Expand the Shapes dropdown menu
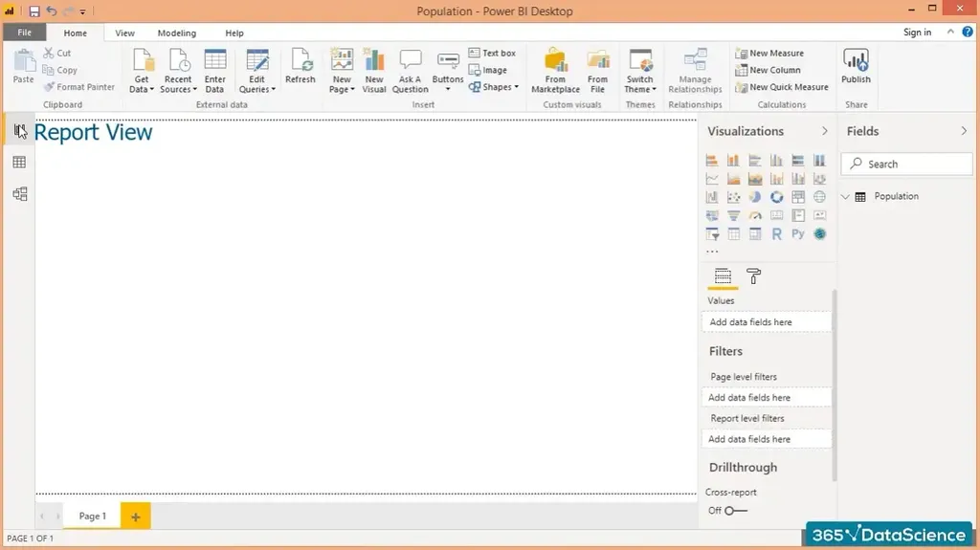Viewport: 980px width, 550px height. point(494,87)
